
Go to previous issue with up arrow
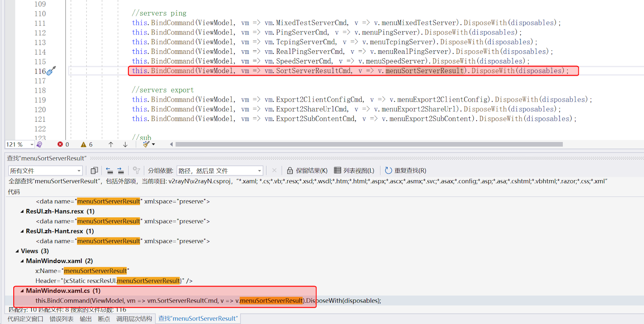(111, 144)
